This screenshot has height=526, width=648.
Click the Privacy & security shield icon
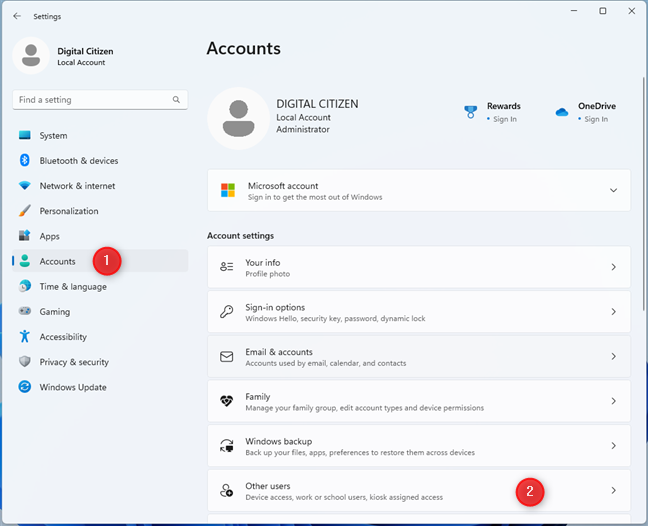pos(25,362)
